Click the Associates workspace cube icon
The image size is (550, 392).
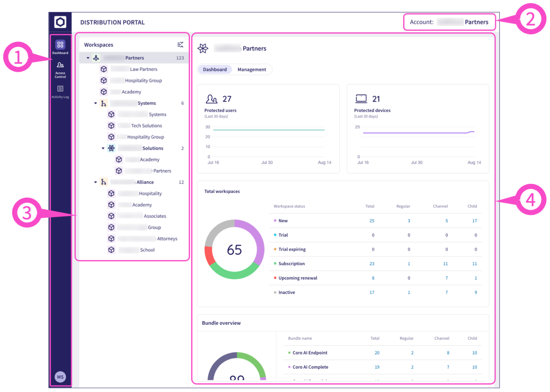pyautogui.click(x=111, y=216)
